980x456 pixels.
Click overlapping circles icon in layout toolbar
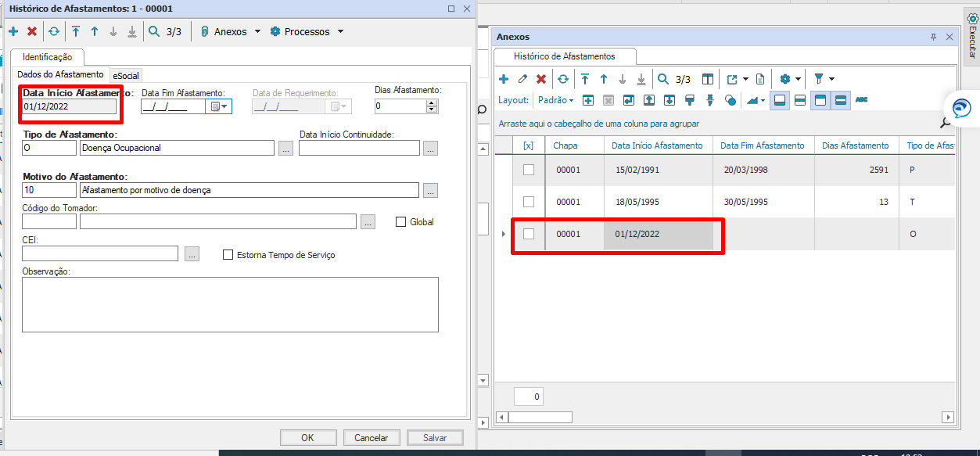731,100
